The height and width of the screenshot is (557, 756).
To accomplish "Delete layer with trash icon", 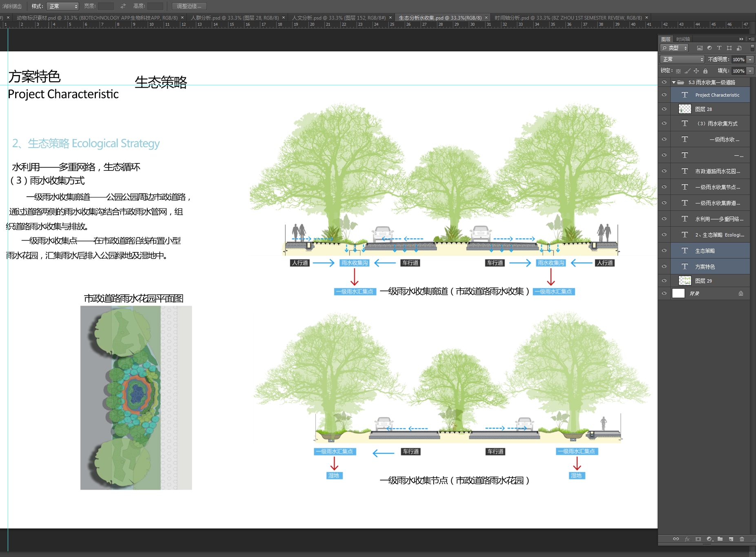I will point(742,539).
